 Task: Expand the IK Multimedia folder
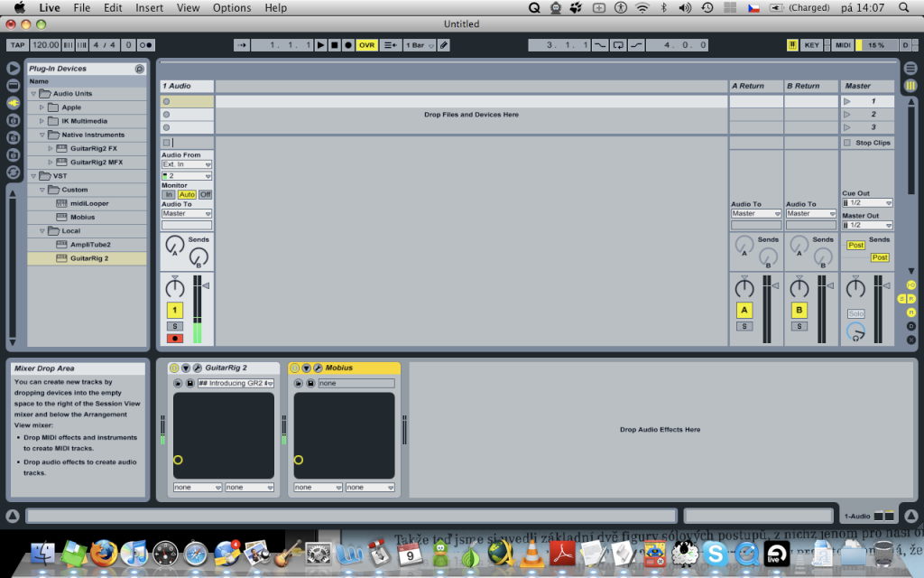[x=42, y=121]
